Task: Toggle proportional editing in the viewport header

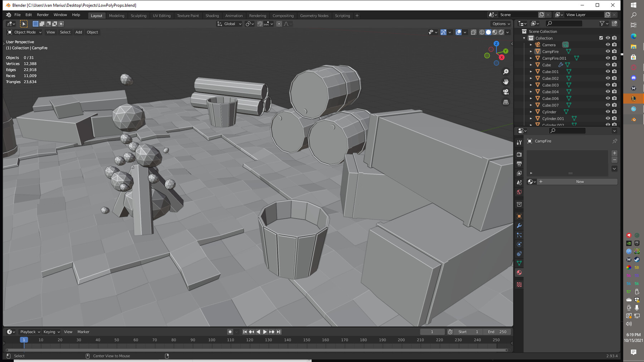Action: (279, 24)
